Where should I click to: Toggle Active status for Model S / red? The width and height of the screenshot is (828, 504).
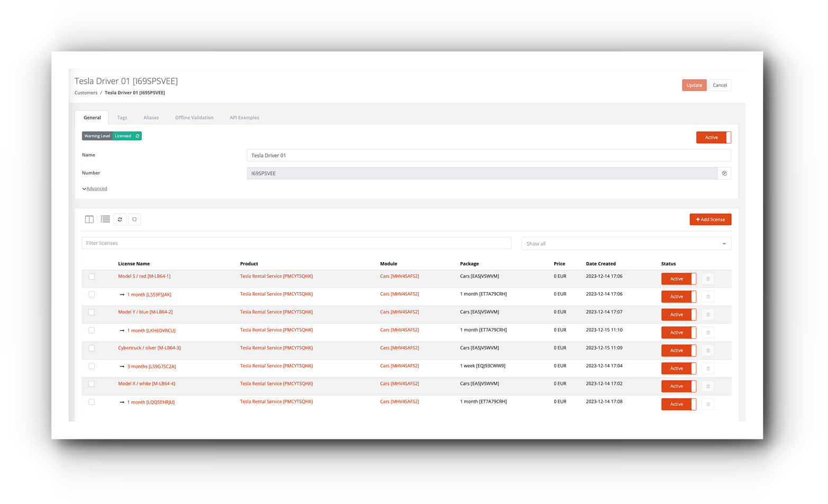(x=678, y=279)
